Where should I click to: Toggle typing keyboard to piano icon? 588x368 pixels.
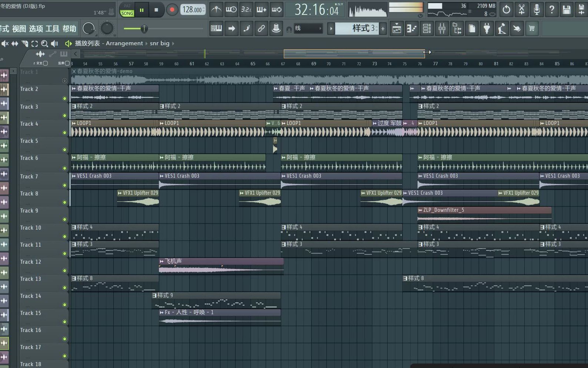pyautogui.click(x=216, y=29)
